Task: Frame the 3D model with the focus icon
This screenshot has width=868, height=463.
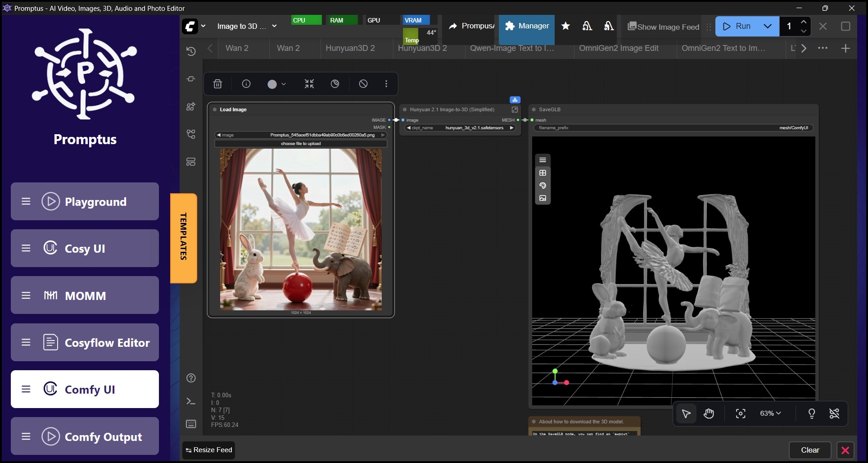Action: pyautogui.click(x=740, y=413)
